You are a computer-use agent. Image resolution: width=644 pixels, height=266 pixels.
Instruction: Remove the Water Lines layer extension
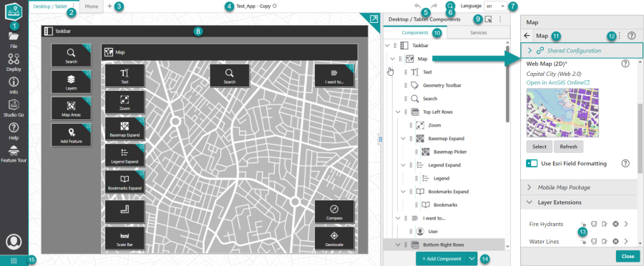615,241
